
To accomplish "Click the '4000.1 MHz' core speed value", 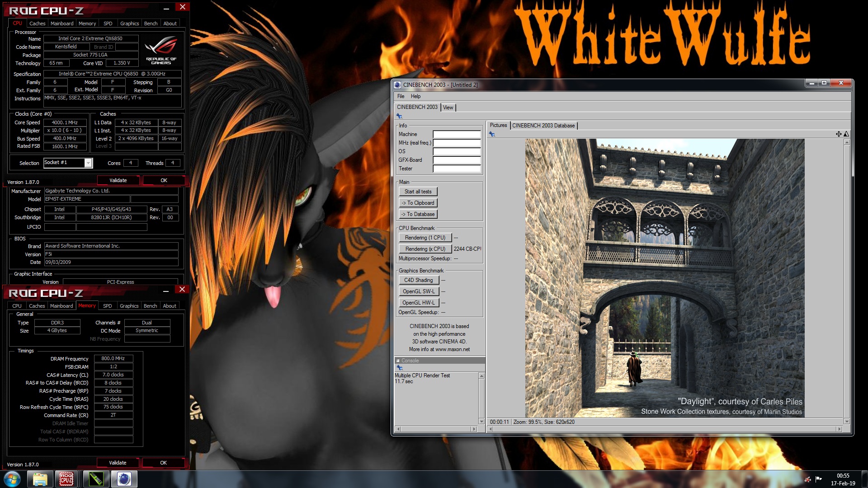I will [65, 122].
